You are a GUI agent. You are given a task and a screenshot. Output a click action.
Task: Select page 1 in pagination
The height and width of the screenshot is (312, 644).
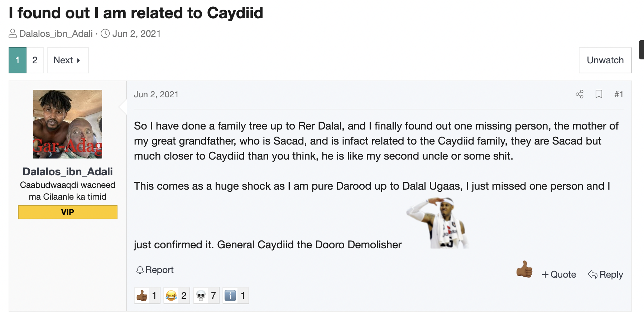coord(18,60)
